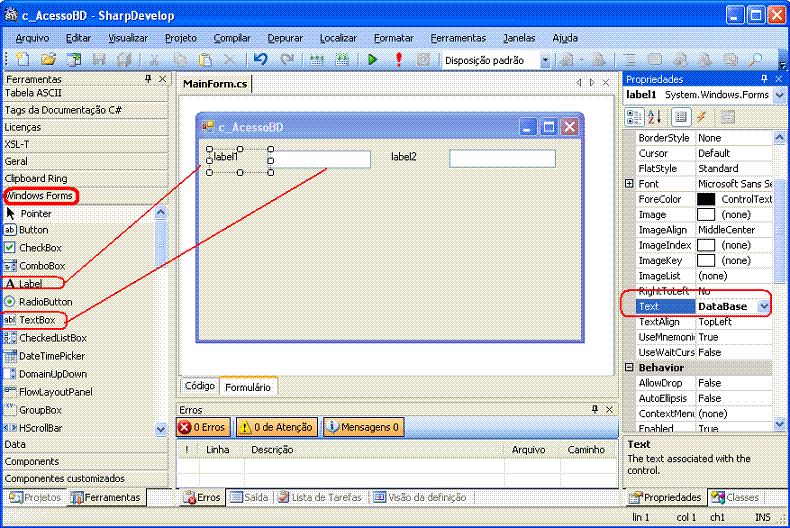Click the Save disk toolbar icon
This screenshot has height=528, width=790.
(x=99, y=59)
